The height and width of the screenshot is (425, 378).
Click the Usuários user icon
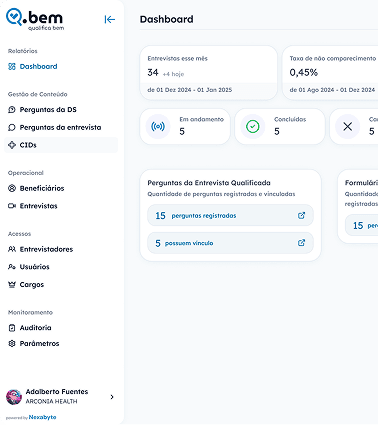click(x=12, y=267)
